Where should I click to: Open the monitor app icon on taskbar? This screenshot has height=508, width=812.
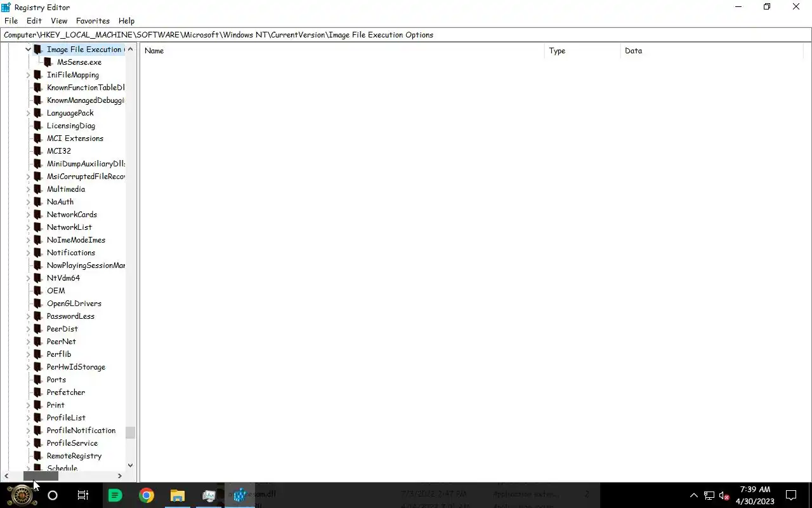pos(209,495)
